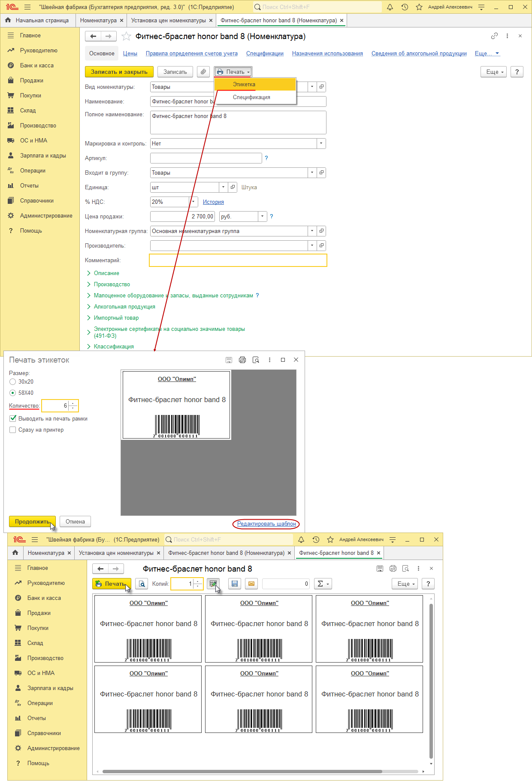Toggle edit mode icon in print form toolbar

coord(213,584)
